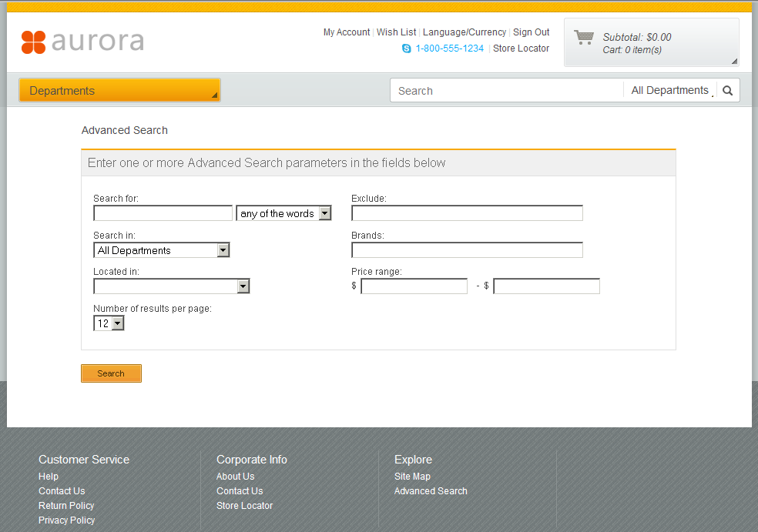Viewport: 758px width, 532px height.
Task: View the Privacy Policy
Action: [x=66, y=520]
